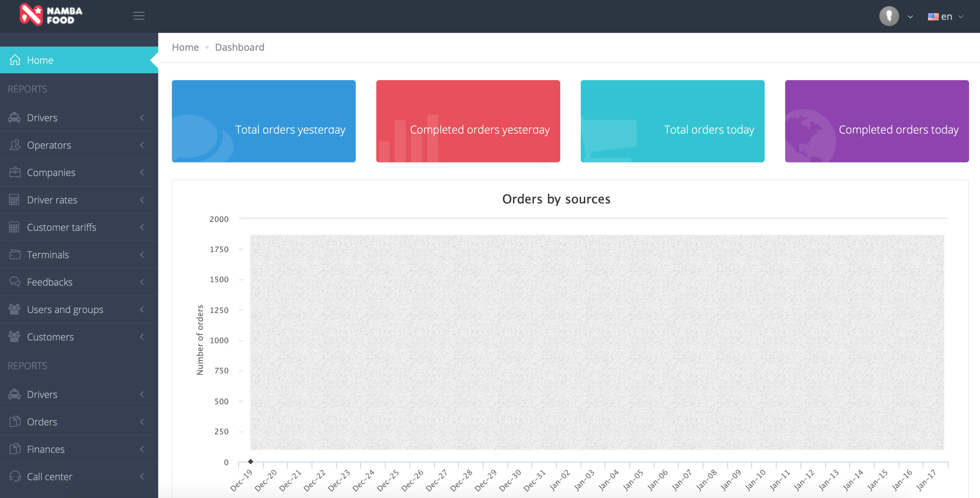Click the Users and groups icon

coord(14,309)
